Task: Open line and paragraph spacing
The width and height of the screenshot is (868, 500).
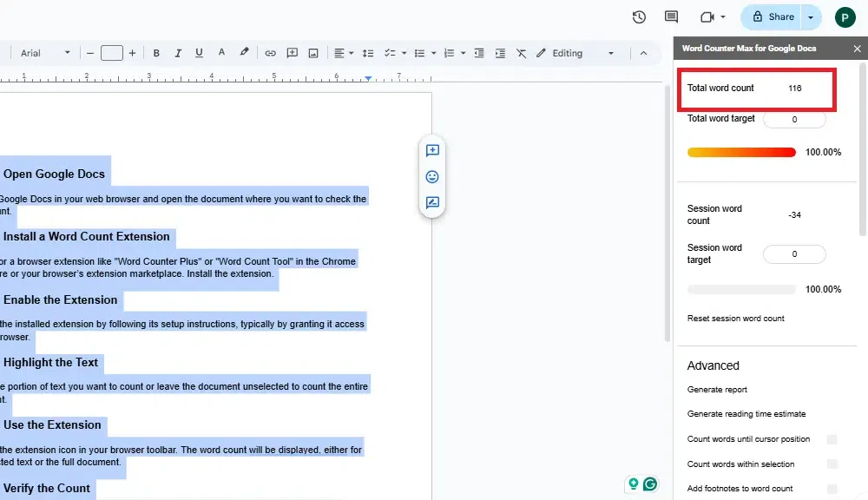Action: [367, 53]
